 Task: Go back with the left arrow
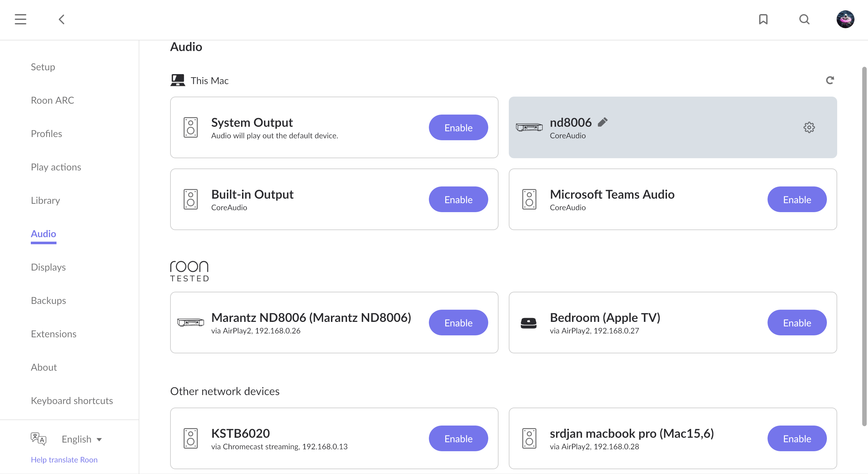[62, 19]
